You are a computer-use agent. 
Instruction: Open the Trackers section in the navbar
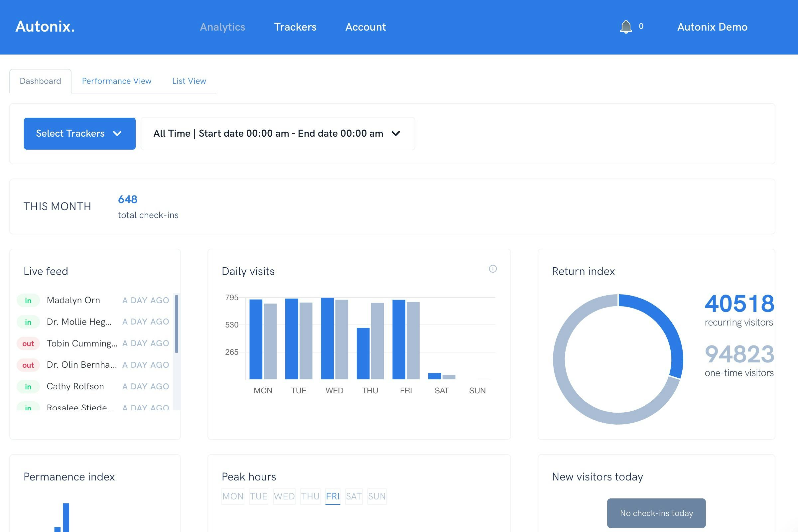(295, 27)
